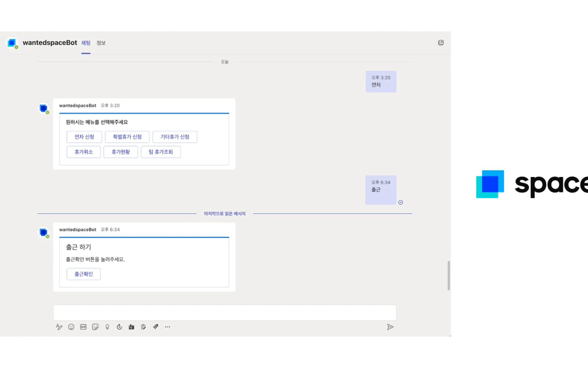The image size is (588, 368).
Task: Click the thumbs-up app icon in compose toolbar
Action: 131,327
